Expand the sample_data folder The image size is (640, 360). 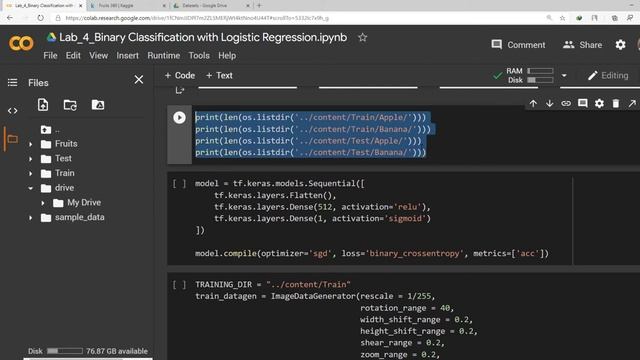pyautogui.click(x=31, y=218)
